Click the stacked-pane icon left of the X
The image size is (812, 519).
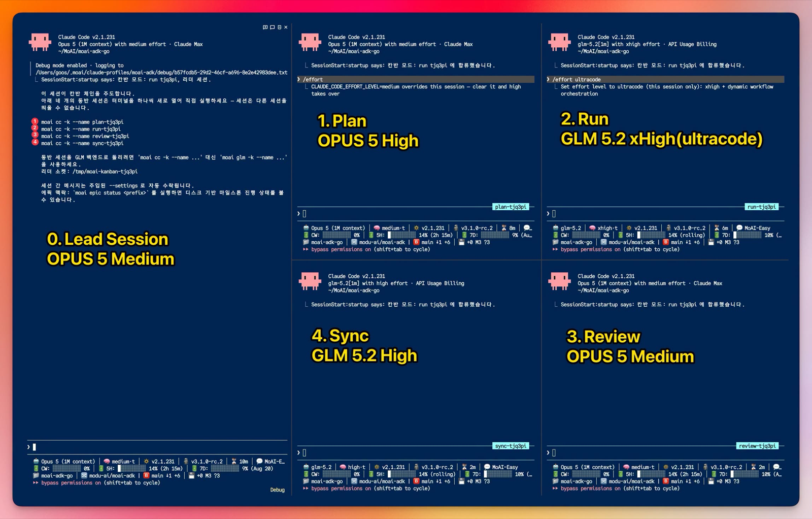click(x=279, y=27)
